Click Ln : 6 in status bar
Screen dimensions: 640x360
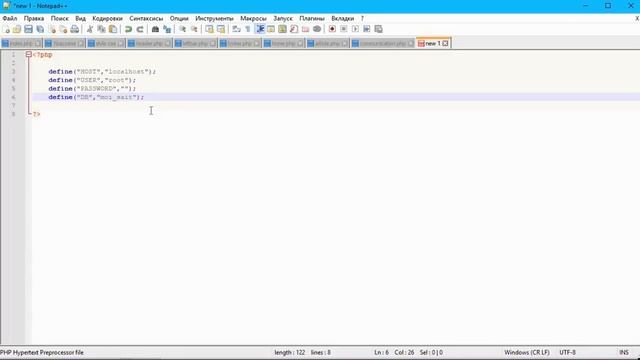click(381, 352)
